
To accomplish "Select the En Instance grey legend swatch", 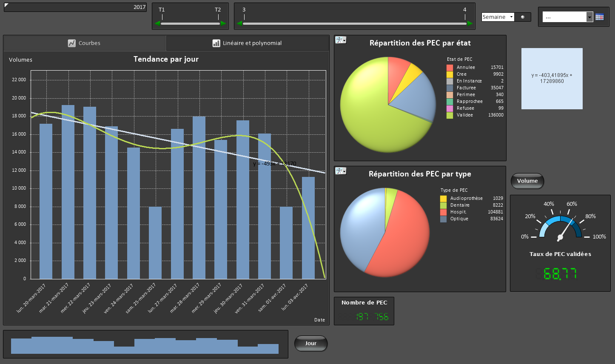I will 450,81.
